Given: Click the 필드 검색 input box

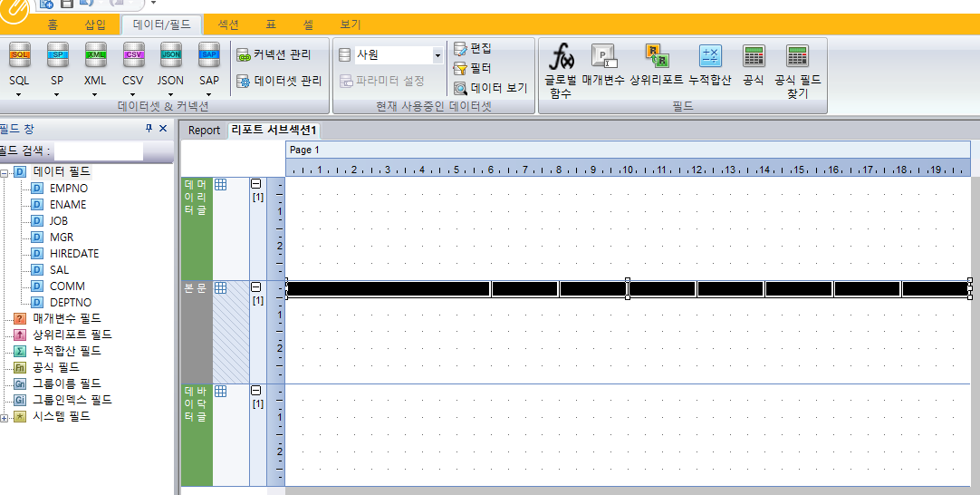Looking at the screenshot, I should [98, 150].
